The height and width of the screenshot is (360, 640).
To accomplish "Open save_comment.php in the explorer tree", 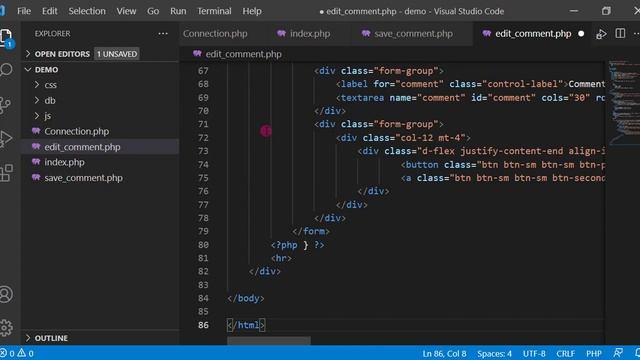I will pyautogui.click(x=84, y=178).
